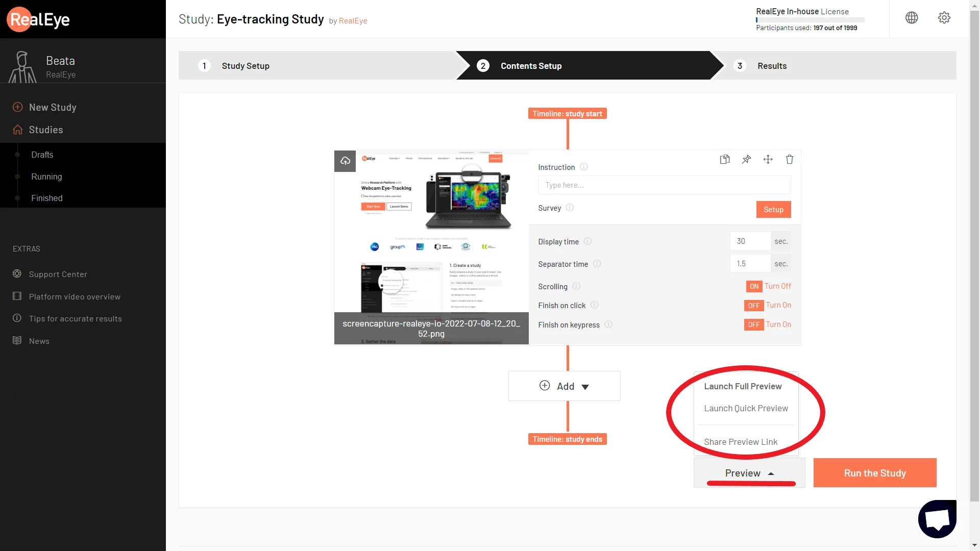Click the Instruction text field
Screen dimensions: 980x551
tap(665, 185)
